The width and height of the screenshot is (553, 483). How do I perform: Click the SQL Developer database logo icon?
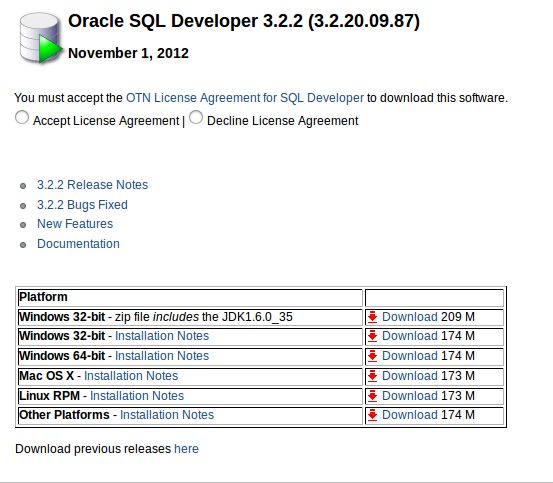click(x=40, y=38)
